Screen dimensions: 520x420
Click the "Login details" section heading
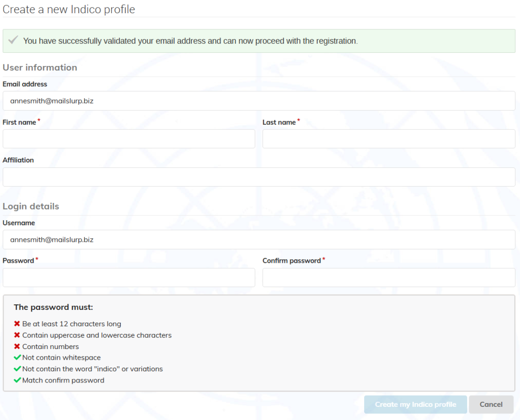pos(31,206)
